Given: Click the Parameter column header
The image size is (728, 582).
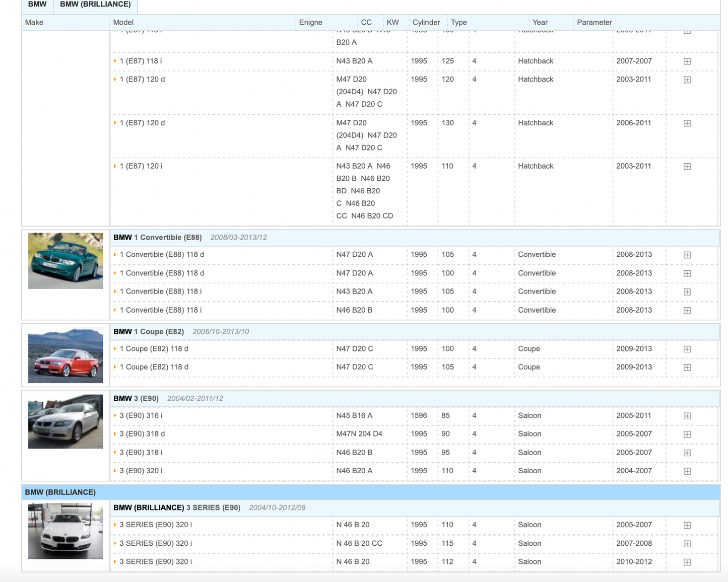Looking at the screenshot, I should 594,22.
